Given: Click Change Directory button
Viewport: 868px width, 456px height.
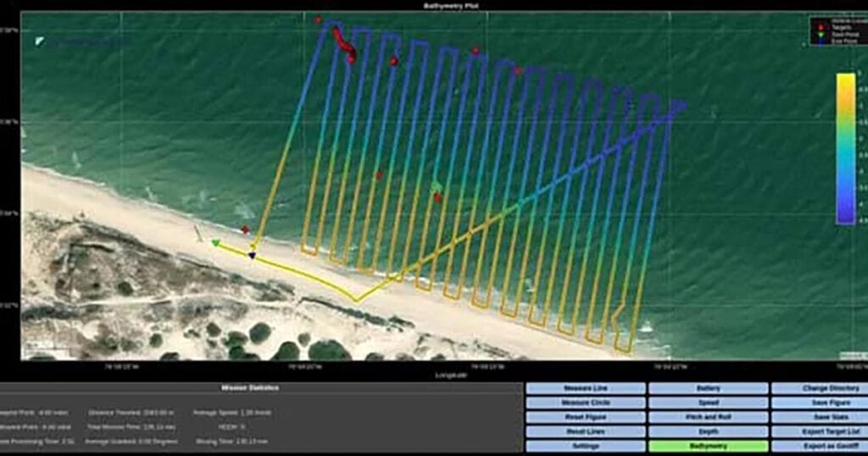Looking at the screenshot, I should pyautogui.click(x=819, y=388).
